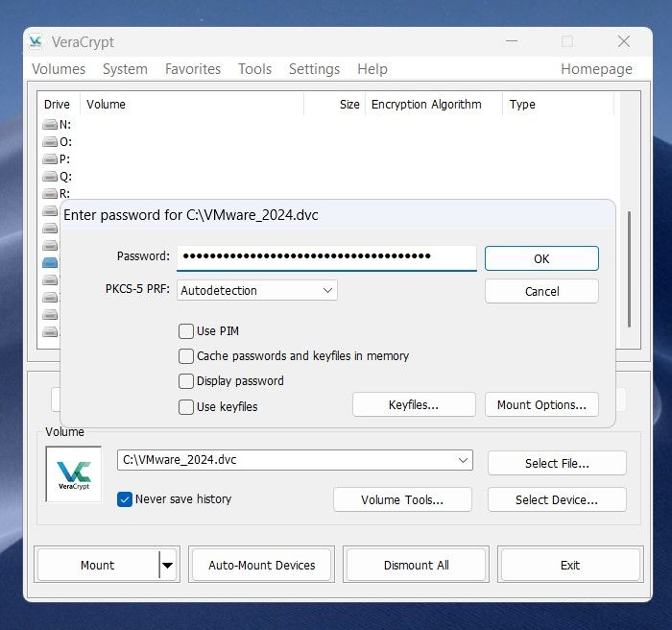This screenshot has height=630, width=672.
Task: Sort by the Volume column header
Action: click(x=192, y=105)
